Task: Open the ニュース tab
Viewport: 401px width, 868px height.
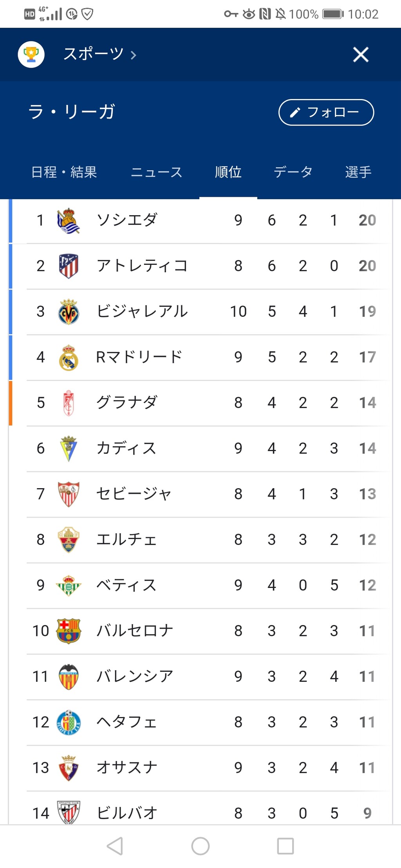Action: [x=156, y=172]
